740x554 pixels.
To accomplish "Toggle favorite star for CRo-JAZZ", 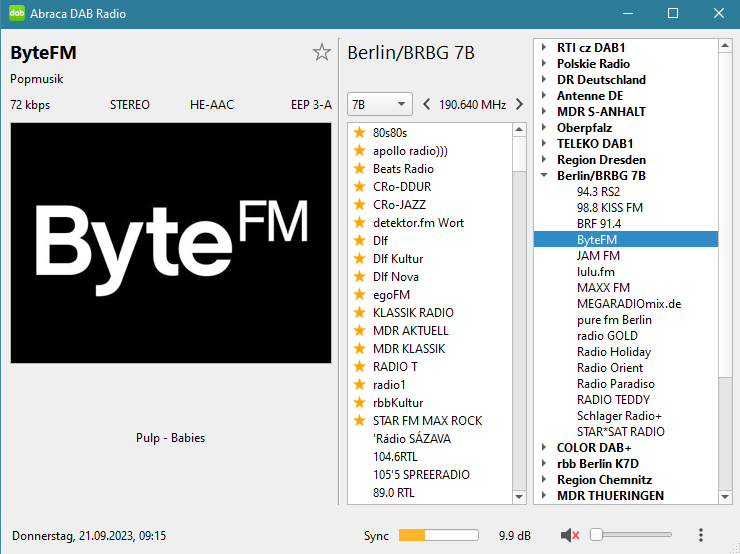I will coord(360,204).
